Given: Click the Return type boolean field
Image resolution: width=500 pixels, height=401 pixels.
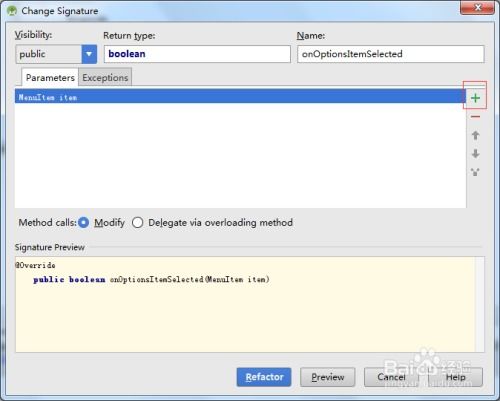Looking at the screenshot, I should point(197,54).
